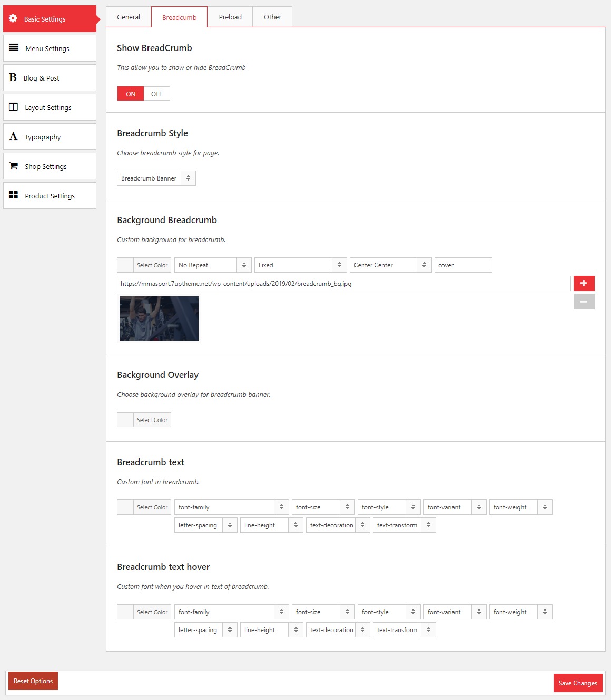Open letter-spacing dropdown under Breadcrumb text

[x=206, y=525]
